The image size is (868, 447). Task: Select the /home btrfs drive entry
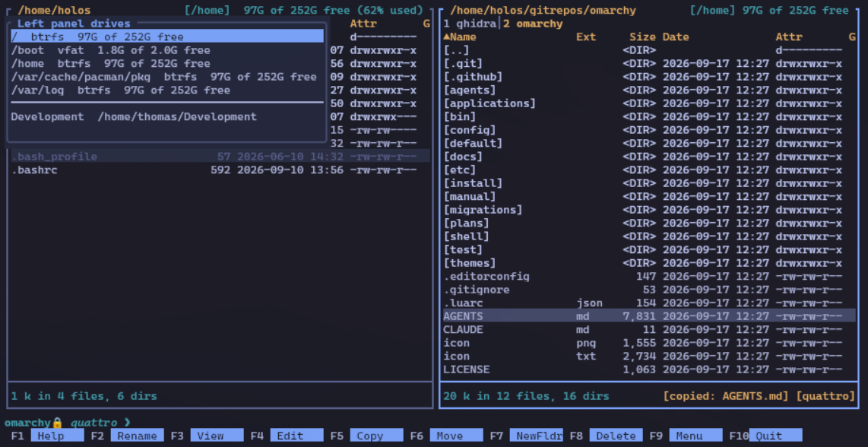click(166, 63)
